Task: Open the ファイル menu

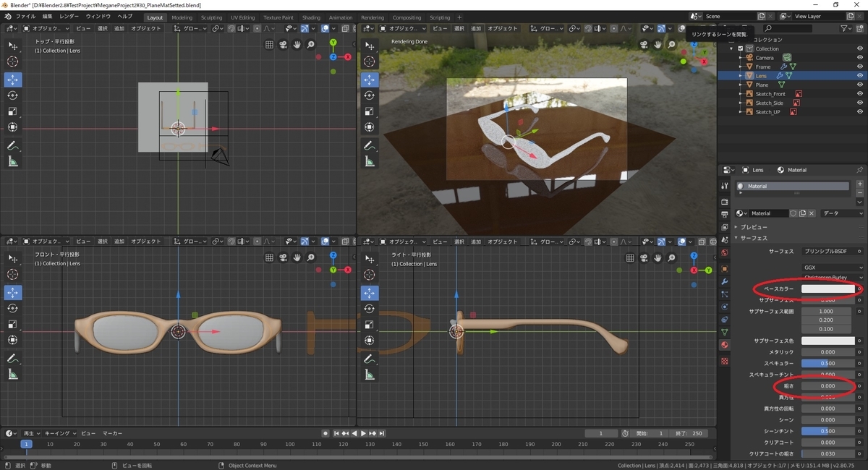Action: pos(26,16)
